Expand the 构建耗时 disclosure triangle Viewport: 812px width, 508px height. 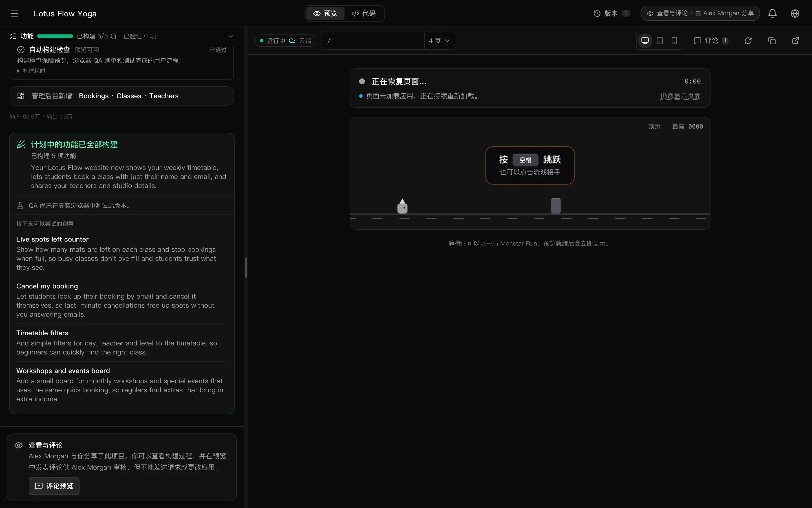pos(18,71)
